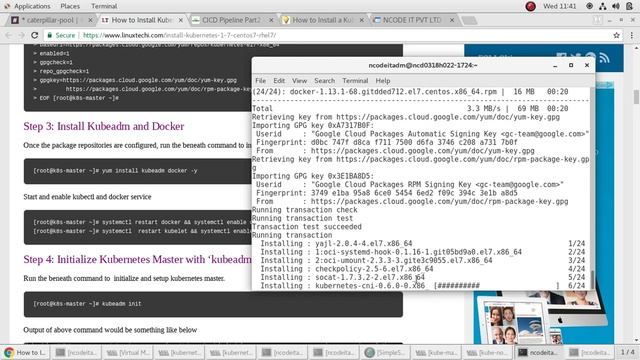Click the 'Installing : kubernetes-cni' terminal line
The height and width of the screenshot is (360, 640).
418,286
